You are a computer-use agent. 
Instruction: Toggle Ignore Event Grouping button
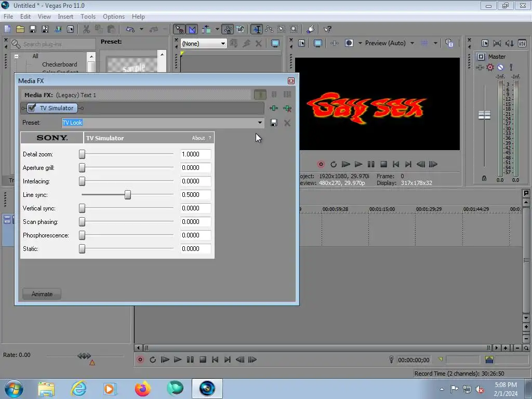point(240,29)
